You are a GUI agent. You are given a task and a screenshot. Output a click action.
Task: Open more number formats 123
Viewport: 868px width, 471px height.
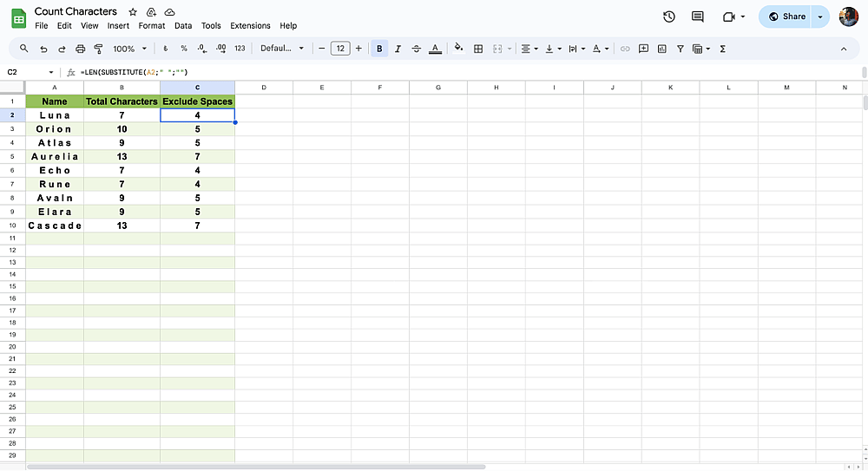pos(240,49)
